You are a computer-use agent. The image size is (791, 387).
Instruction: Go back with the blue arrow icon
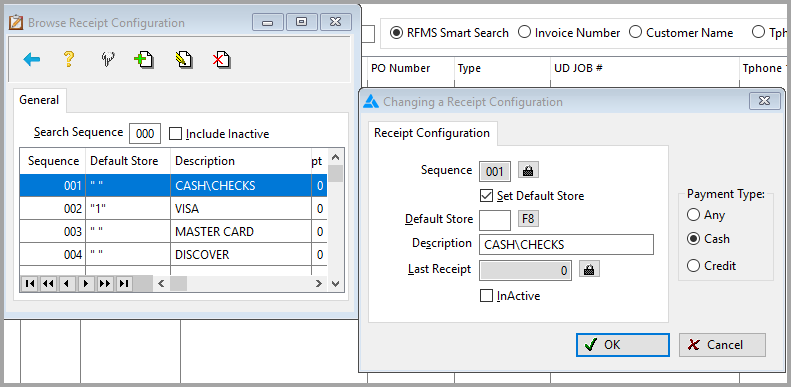click(31, 60)
